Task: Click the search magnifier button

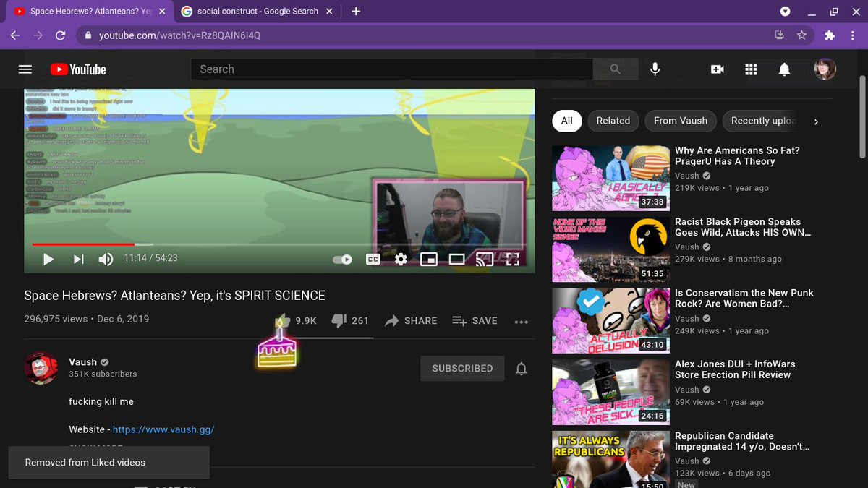Action: click(616, 69)
